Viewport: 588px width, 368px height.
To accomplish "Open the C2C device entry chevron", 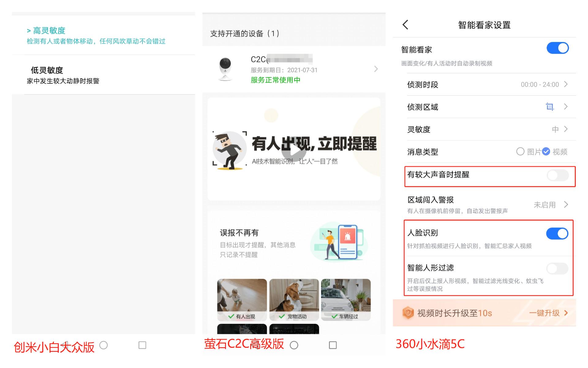I will coord(376,69).
